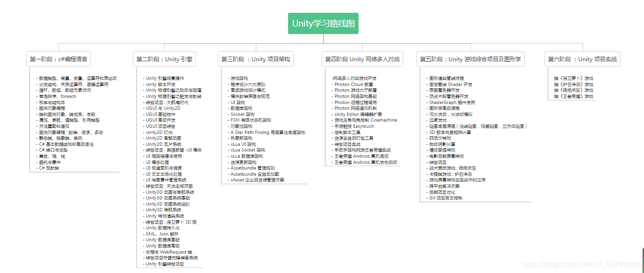Screen dimensions: 644x273
Task: Select the '第六阶段：Unity 项目实战' node
Action: 582,59
